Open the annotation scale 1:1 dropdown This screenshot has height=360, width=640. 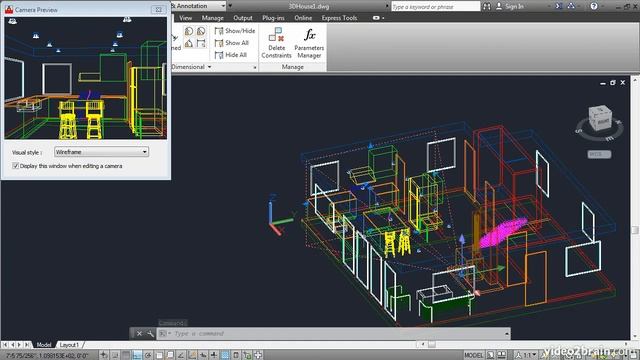525,355
